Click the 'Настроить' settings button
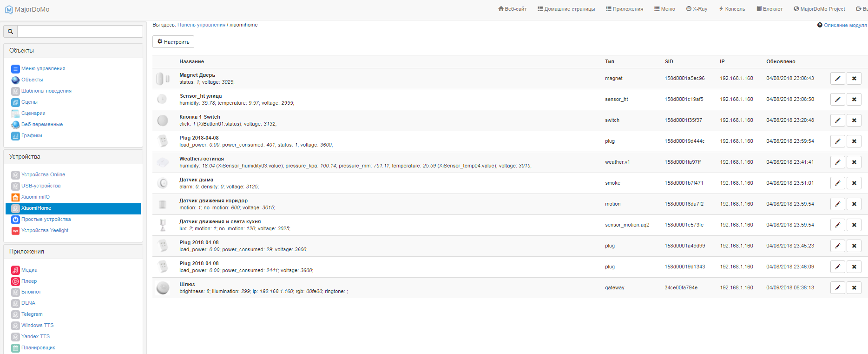This screenshot has height=354, width=868. click(173, 42)
